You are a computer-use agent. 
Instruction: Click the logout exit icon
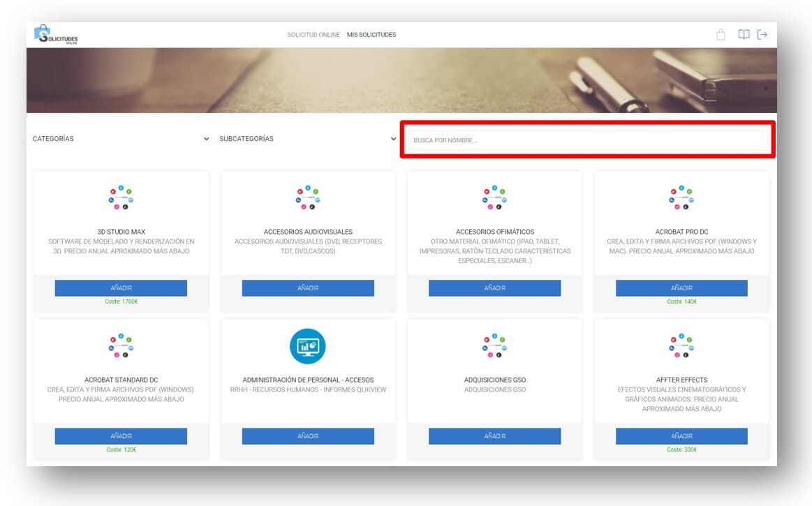[762, 35]
